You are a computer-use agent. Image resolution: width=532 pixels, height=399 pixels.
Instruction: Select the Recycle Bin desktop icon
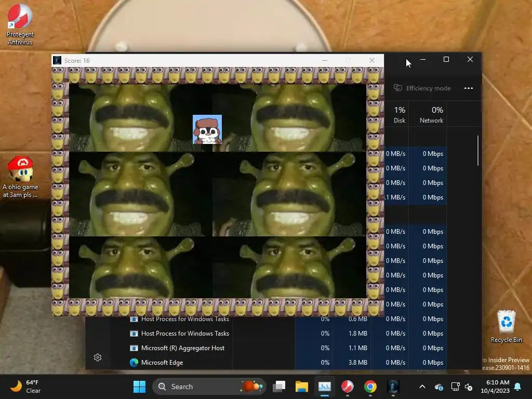pyautogui.click(x=506, y=327)
